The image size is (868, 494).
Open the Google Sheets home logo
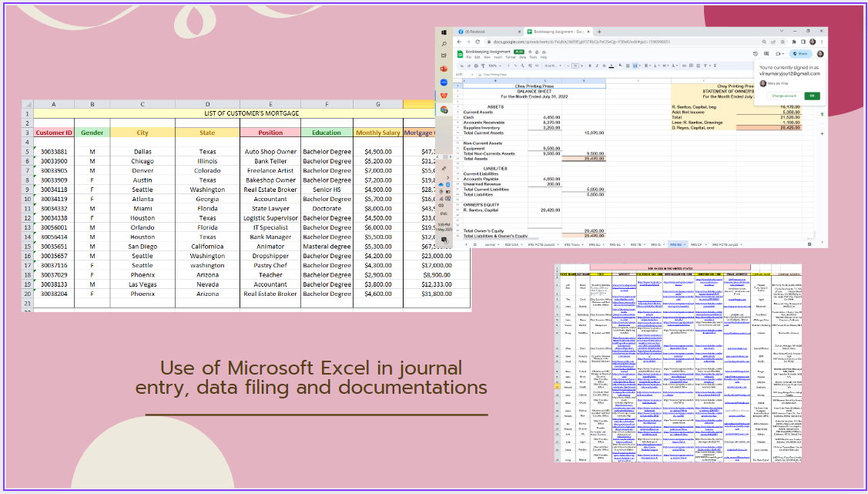[460, 54]
